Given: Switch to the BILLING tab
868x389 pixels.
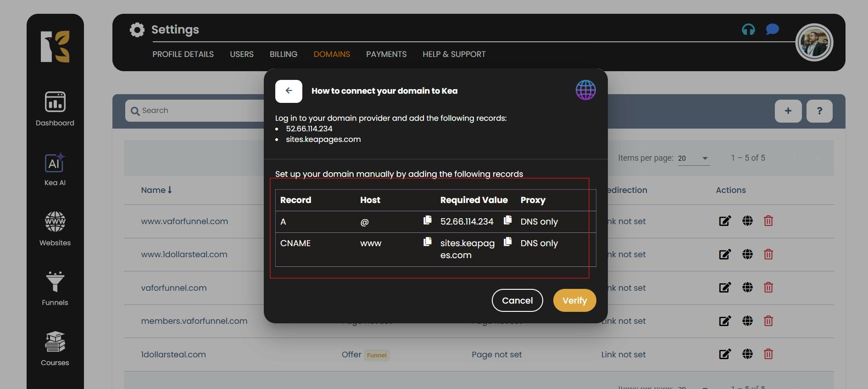Looking at the screenshot, I should pos(283,54).
